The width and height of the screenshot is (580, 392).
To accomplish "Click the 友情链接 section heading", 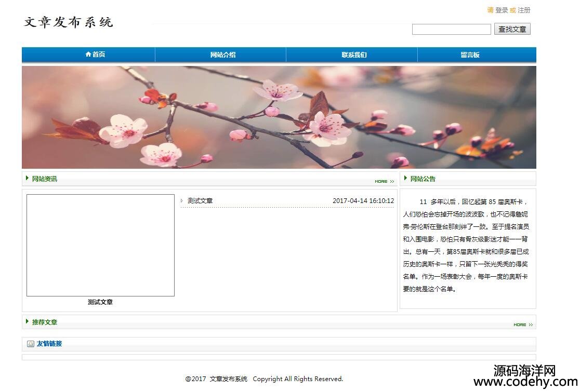I will (x=49, y=344).
